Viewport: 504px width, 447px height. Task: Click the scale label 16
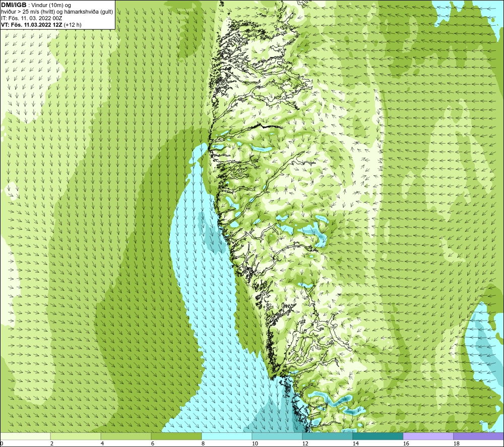point(406,444)
